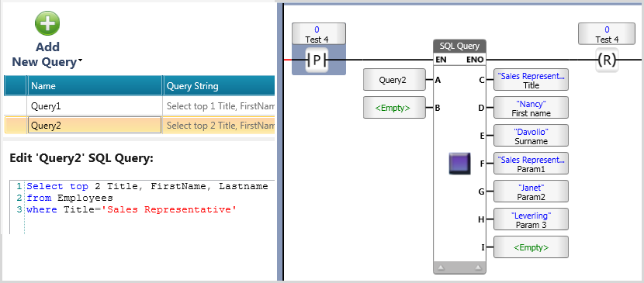Click the reset coil (R)
The image size is (644, 283).
click(607, 60)
